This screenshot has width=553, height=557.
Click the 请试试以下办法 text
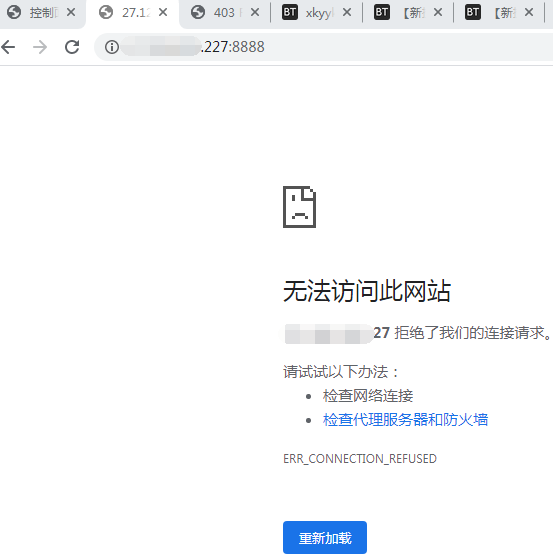tap(341, 372)
